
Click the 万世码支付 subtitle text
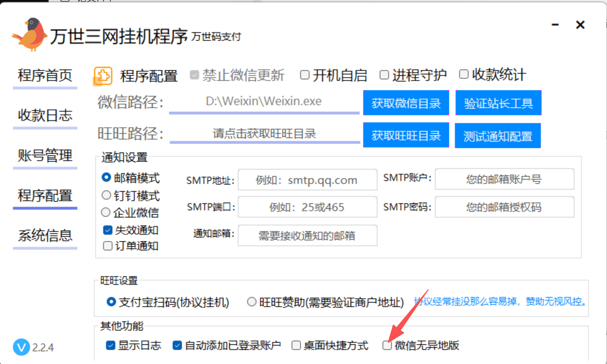[216, 37]
